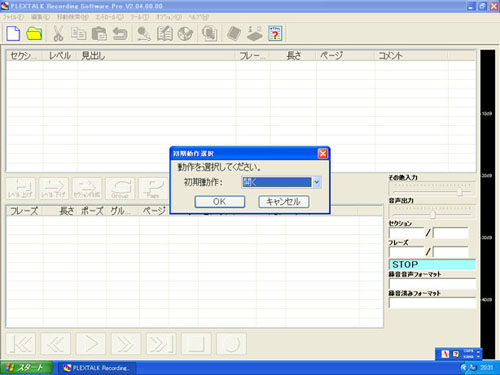Viewport: 500px width, 375px height.
Task: Click the Group button icon
Action: click(120, 188)
